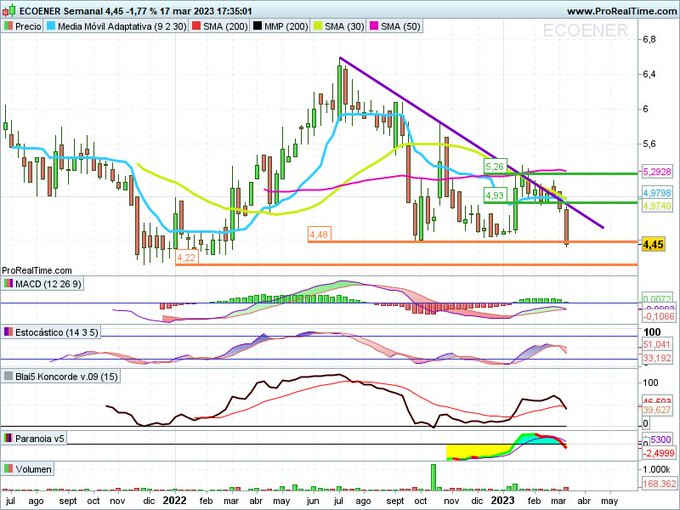
Task: Click the www.ProRealTime.com link at top
Action: point(622,11)
